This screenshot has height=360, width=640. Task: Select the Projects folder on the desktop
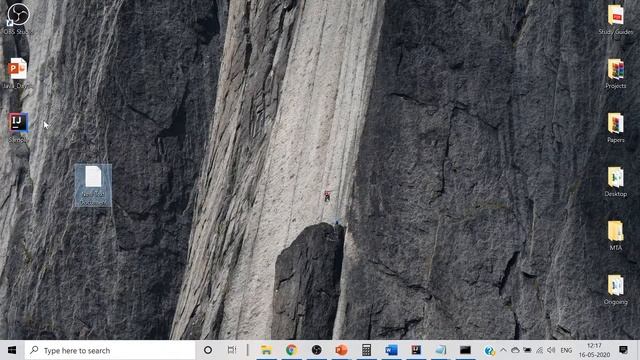coord(616,73)
